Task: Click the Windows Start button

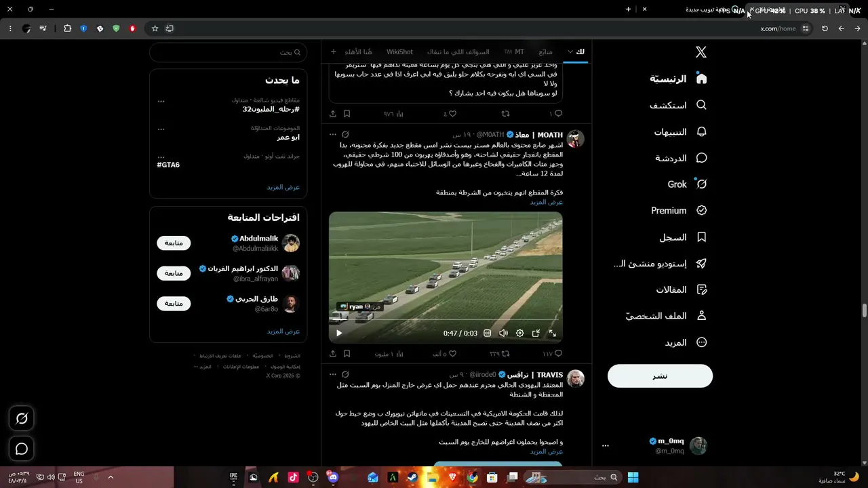Action: (x=633, y=477)
